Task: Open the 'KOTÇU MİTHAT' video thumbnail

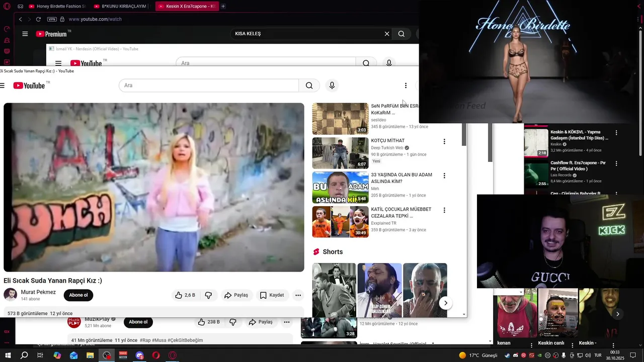Action: pos(340,153)
